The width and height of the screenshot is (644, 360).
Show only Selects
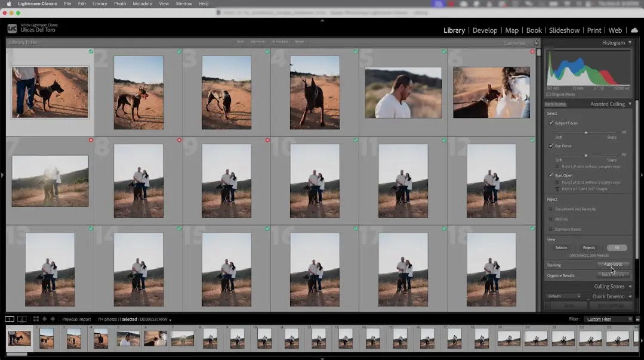(561, 248)
